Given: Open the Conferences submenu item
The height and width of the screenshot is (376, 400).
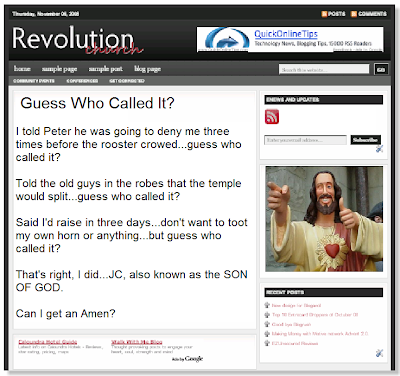Looking at the screenshot, I should click(82, 81).
